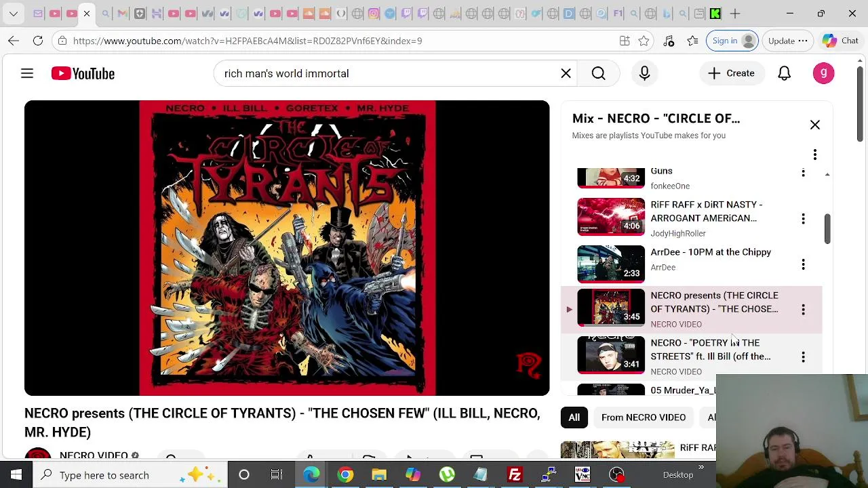Click the video player to pause
This screenshot has width=868, height=488.
(x=287, y=248)
